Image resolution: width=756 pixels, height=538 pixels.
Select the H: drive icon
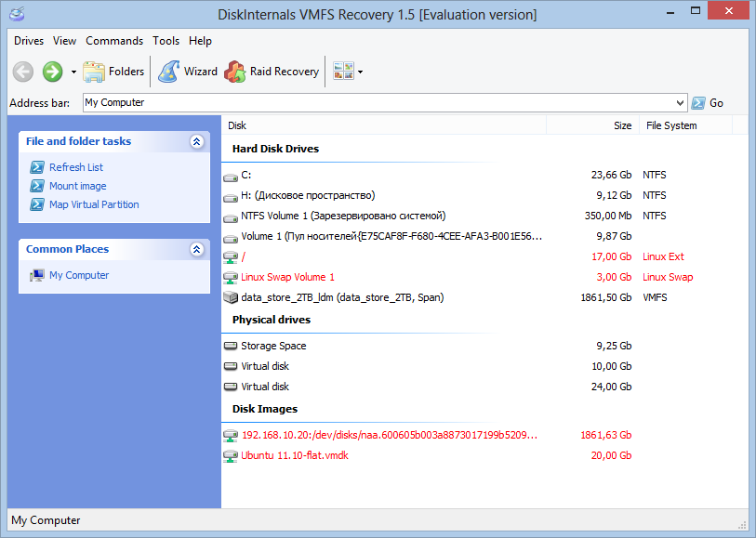[231, 198]
